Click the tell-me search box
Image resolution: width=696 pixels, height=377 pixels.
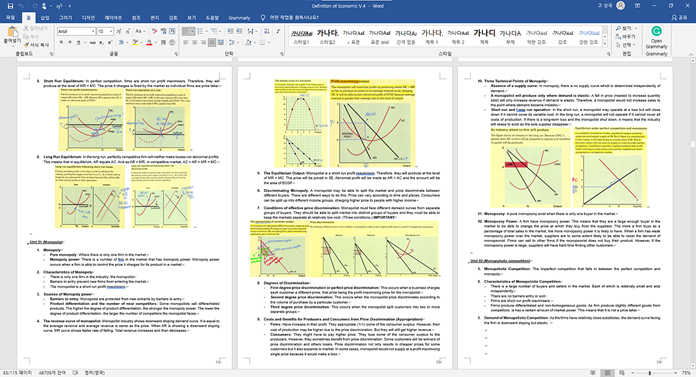pyautogui.click(x=292, y=18)
